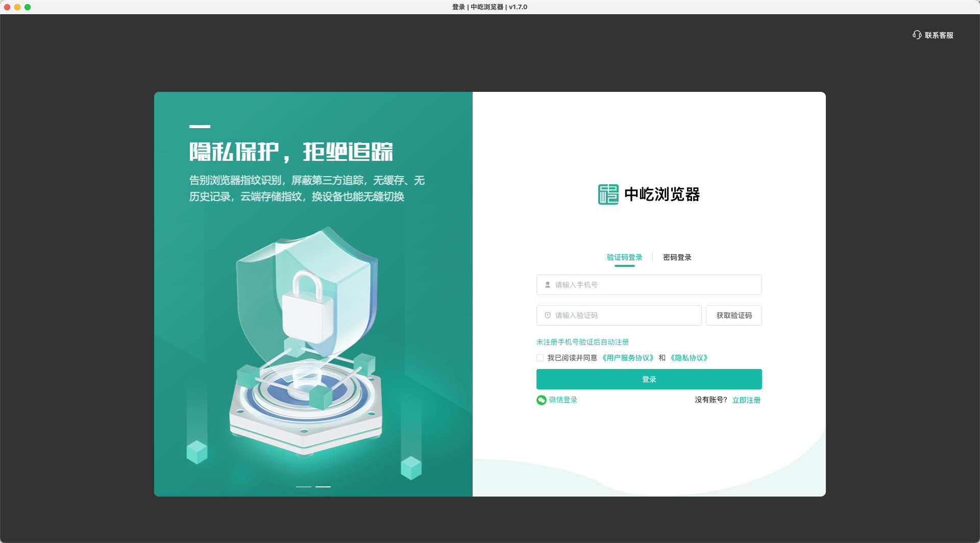Switch to 验证码登录 tab
The height and width of the screenshot is (543, 980).
[x=624, y=257]
